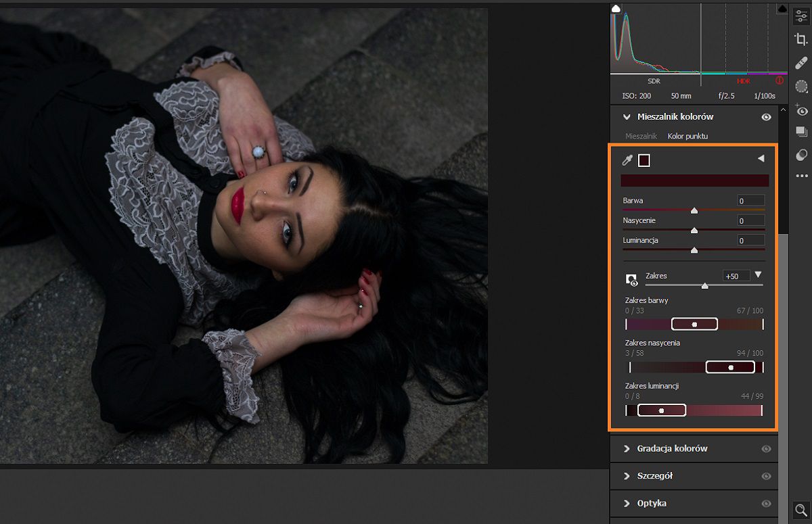This screenshot has width=812, height=524.
Task: Expand the Szczegół section
Action: click(627, 476)
